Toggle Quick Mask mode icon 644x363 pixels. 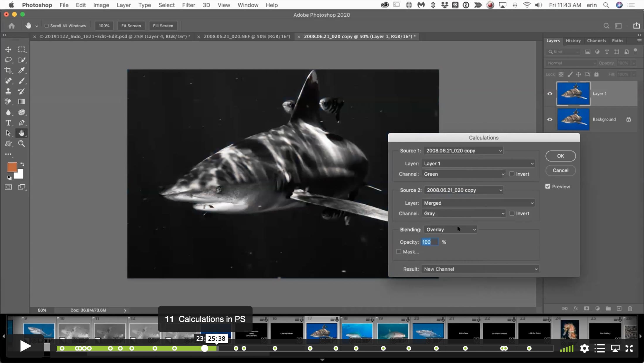(8, 187)
